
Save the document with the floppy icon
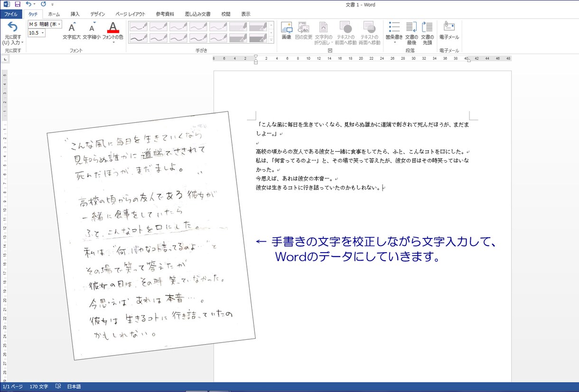[18, 4]
